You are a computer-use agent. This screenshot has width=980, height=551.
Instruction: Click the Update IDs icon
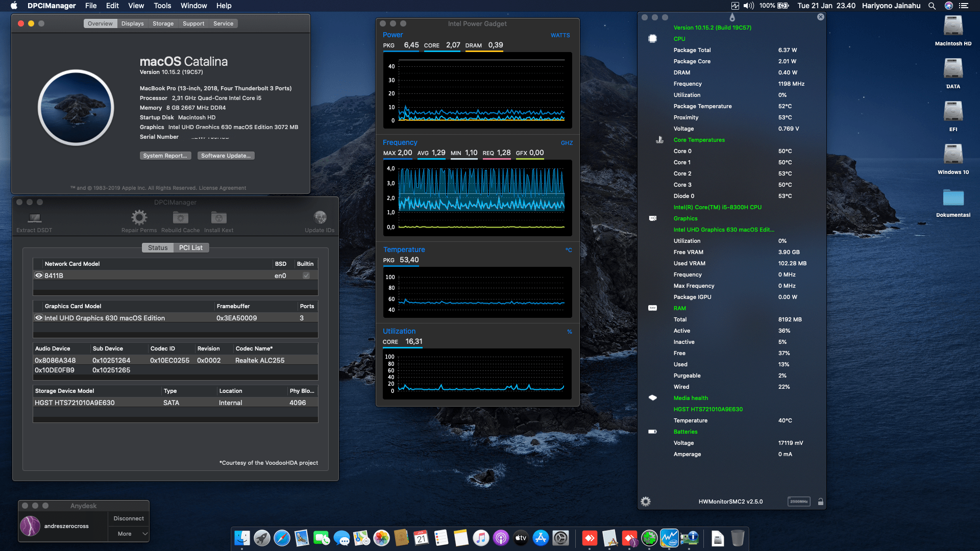[x=320, y=218]
